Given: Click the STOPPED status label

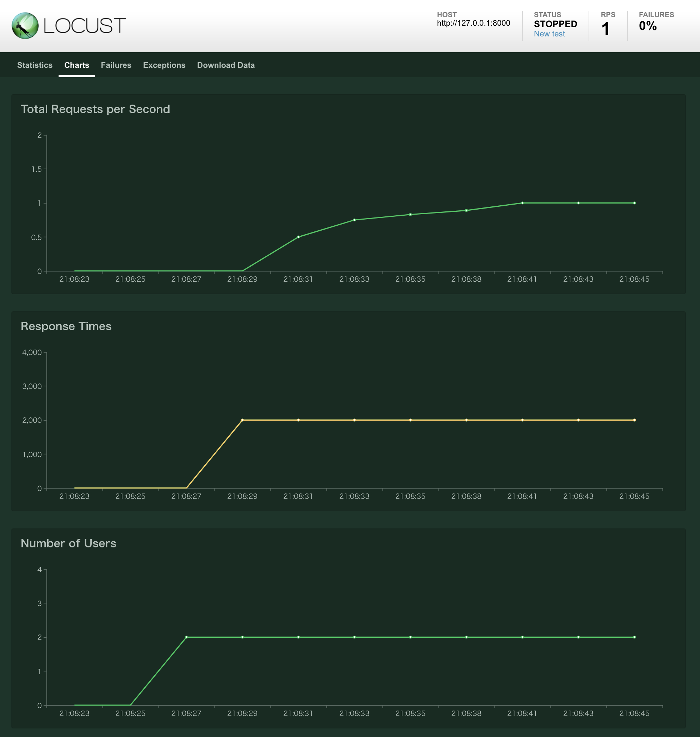Looking at the screenshot, I should pos(555,24).
